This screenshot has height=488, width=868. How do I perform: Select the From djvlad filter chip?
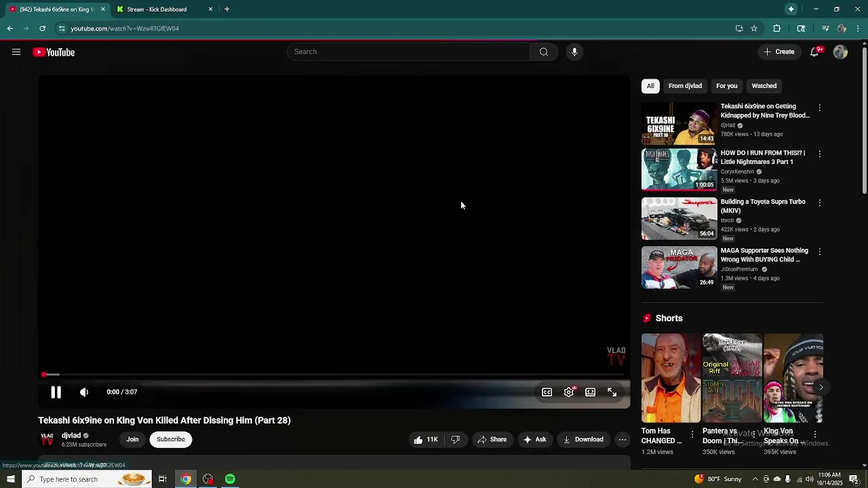pyautogui.click(x=685, y=86)
